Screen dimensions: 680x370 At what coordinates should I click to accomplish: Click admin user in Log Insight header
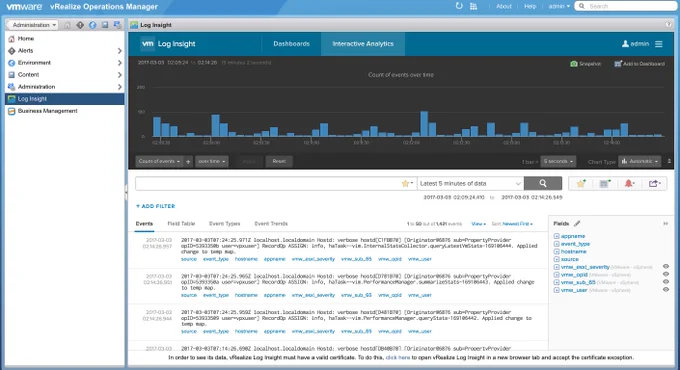click(636, 44)
